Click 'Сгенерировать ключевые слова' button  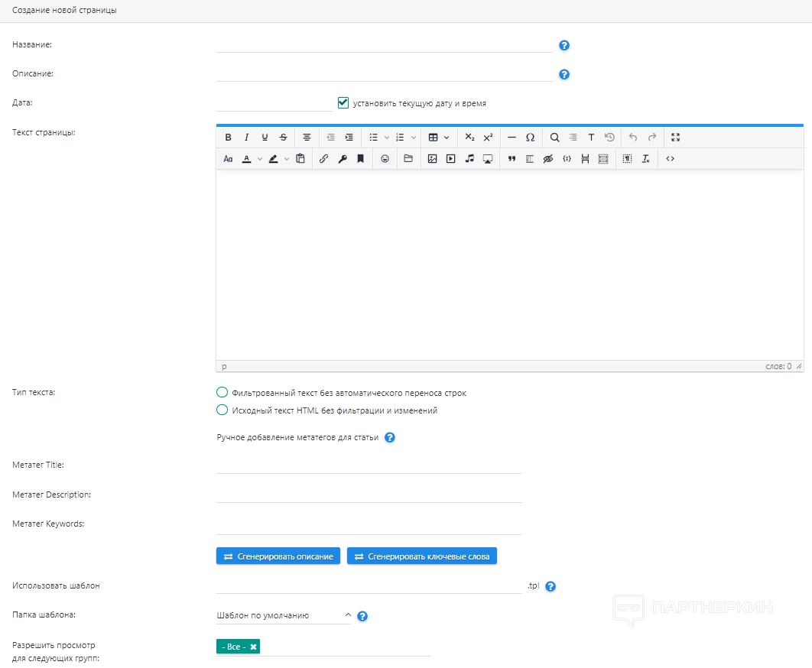pos(421,556)
